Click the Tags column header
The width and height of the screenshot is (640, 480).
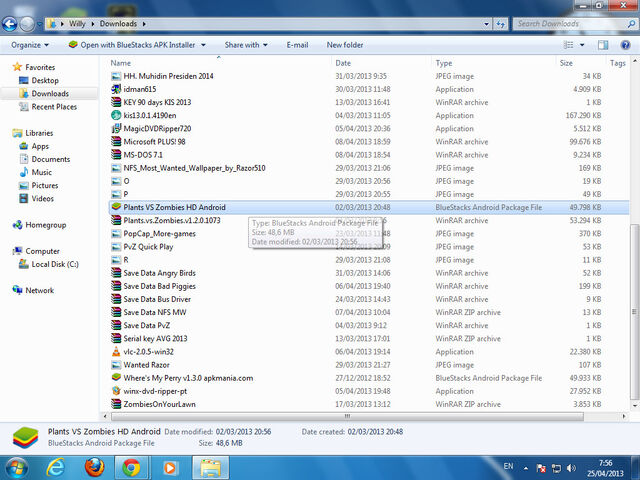(x=618, y=63)
